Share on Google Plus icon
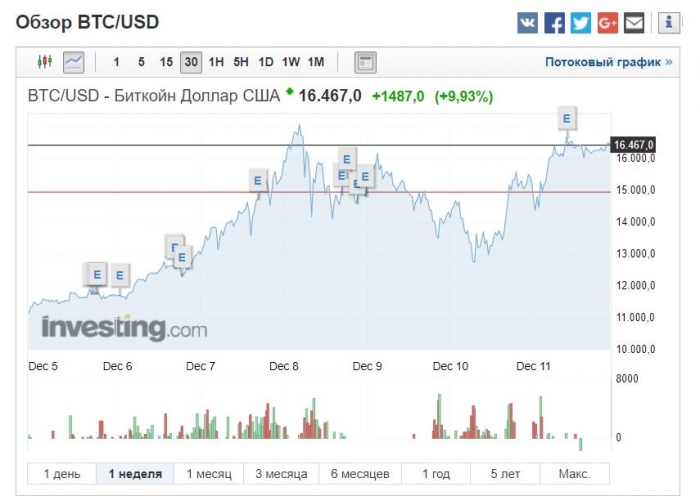700x496 pixels. tap(607, 23)
